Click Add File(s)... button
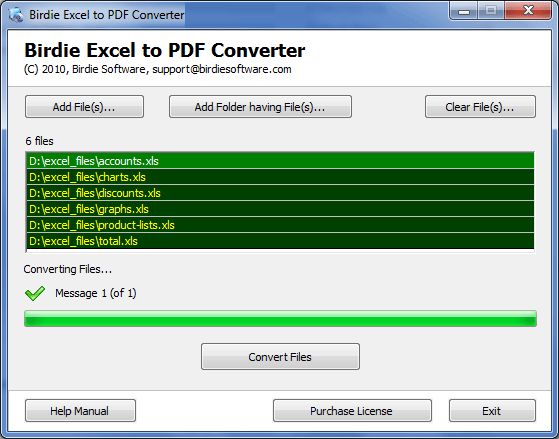The height and width of the screenshot is (439, 559). (x=84, y=107)
